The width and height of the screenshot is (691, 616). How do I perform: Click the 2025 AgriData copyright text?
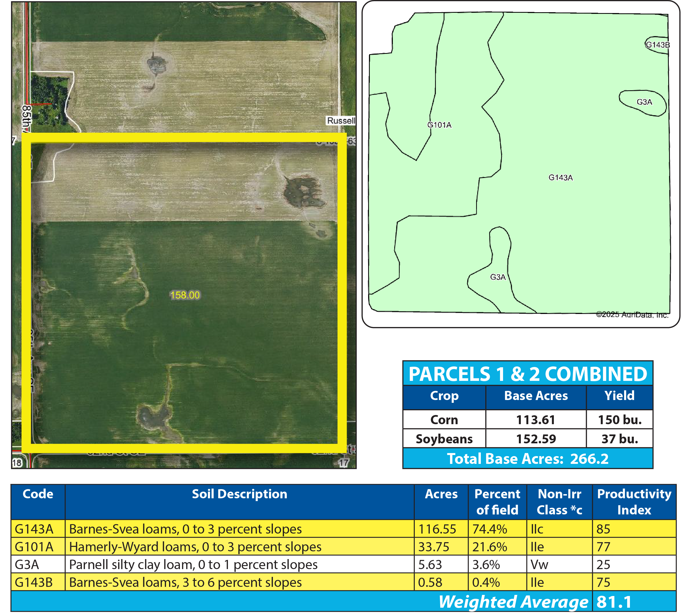[x=632, y=315]
